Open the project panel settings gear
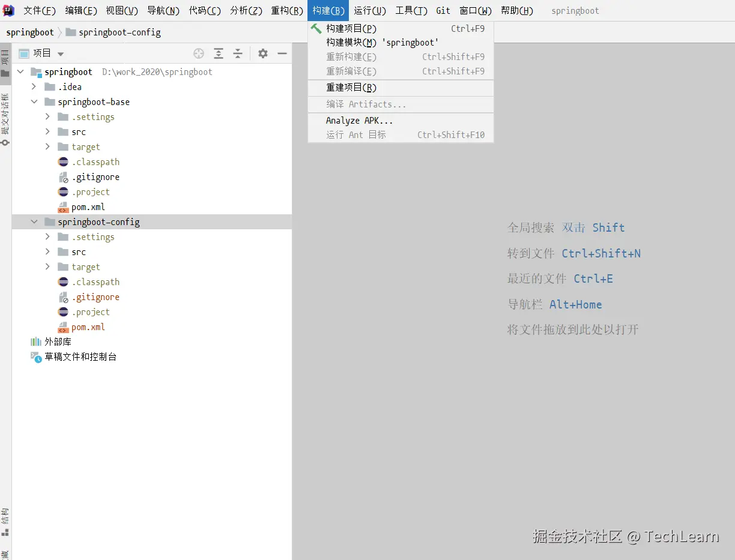 (x=263, y=53)
